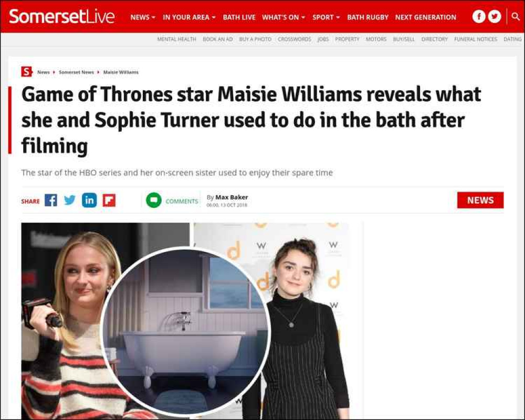
Task: Expand the News dropdown menu
Action: click(143, 17)
